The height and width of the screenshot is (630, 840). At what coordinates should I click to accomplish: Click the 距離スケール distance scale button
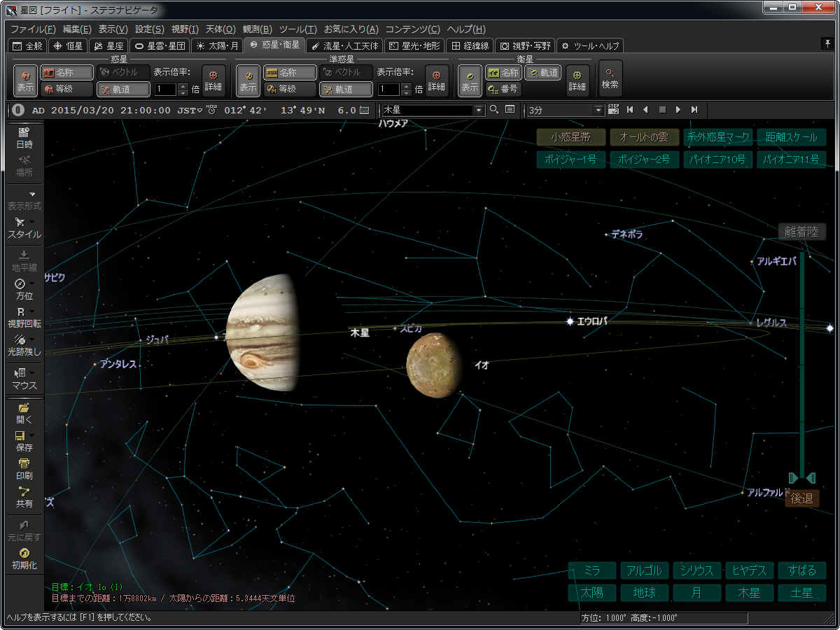[x=791, y=137]
